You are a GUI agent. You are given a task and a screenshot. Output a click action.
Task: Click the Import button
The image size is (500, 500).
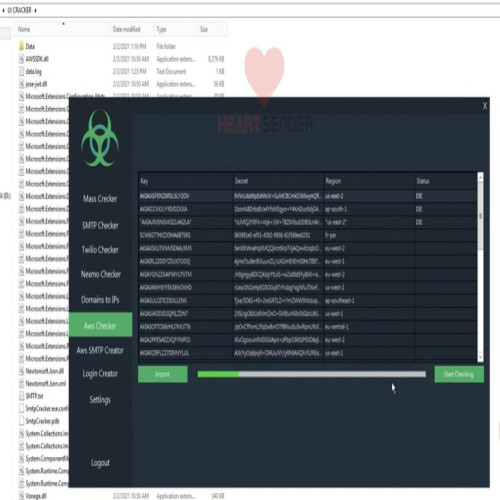click(163, 374)
